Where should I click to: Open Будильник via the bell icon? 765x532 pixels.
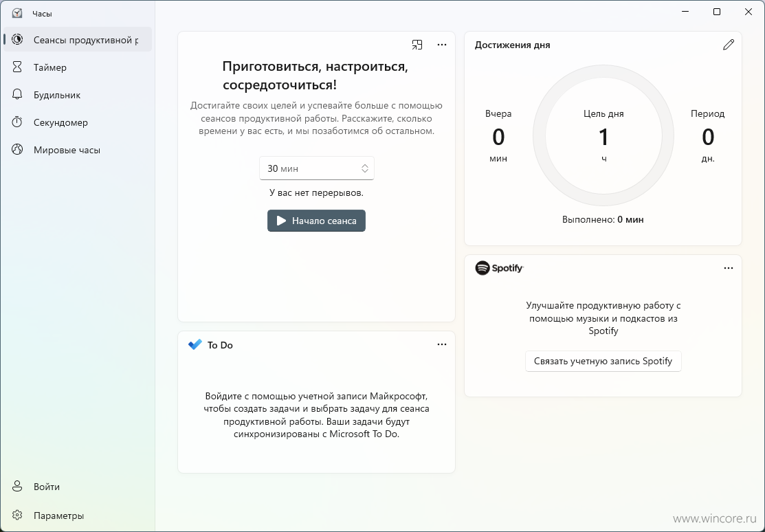pyautogui.click(x=17, y=95)
